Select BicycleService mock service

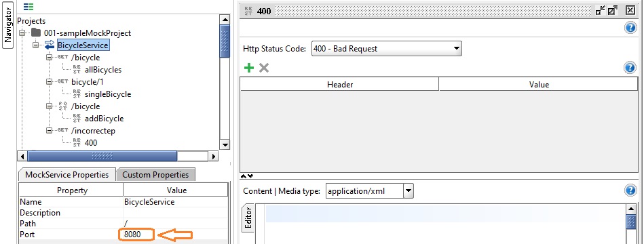click(x=83, y=45)
